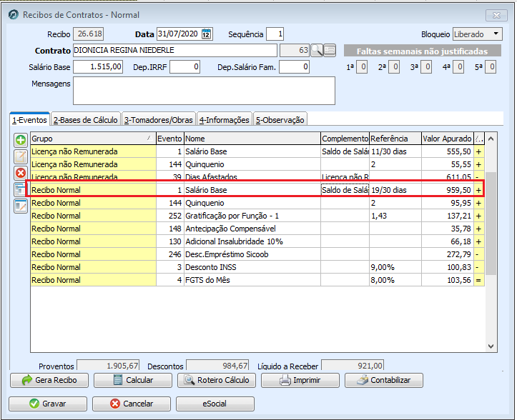Click the Nome column header

(252, 139)
